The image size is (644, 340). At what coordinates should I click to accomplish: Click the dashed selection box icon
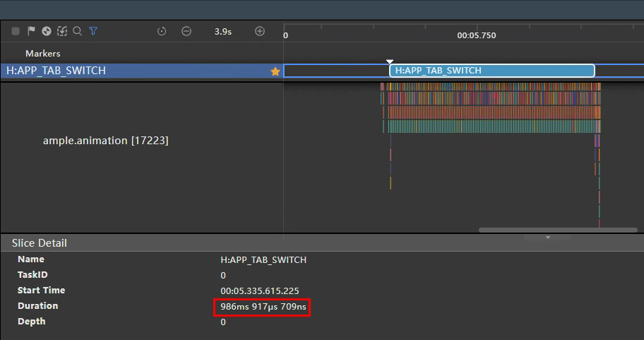[62, 31]
